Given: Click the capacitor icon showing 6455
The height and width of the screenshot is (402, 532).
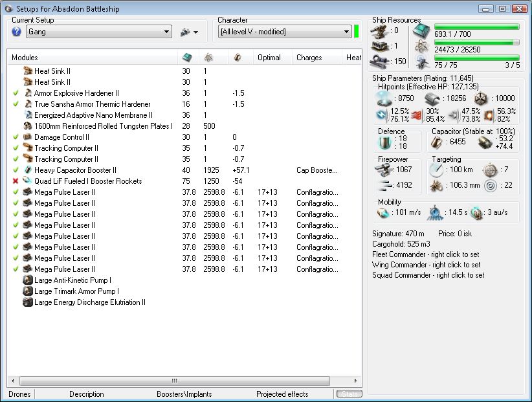Looking at the screenshot, I should pyautogui.click(x=436, y=142).
